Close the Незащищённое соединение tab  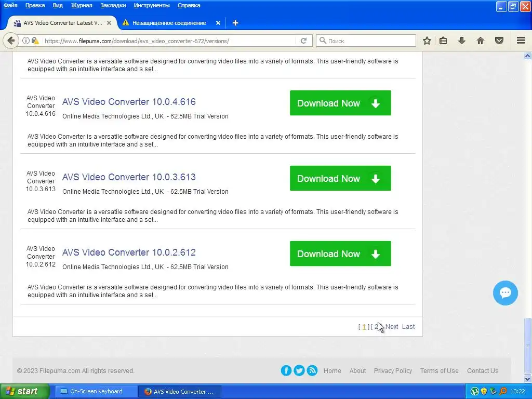[218, 23]
